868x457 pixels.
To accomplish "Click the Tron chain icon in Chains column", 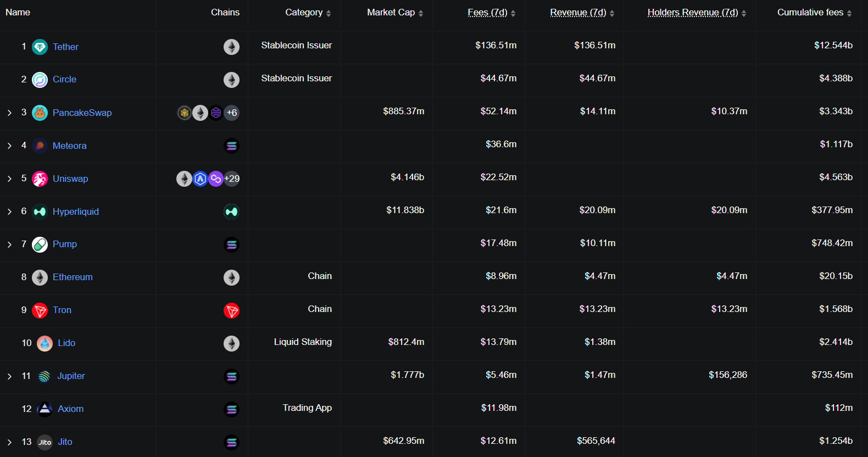I will [231, 311].
